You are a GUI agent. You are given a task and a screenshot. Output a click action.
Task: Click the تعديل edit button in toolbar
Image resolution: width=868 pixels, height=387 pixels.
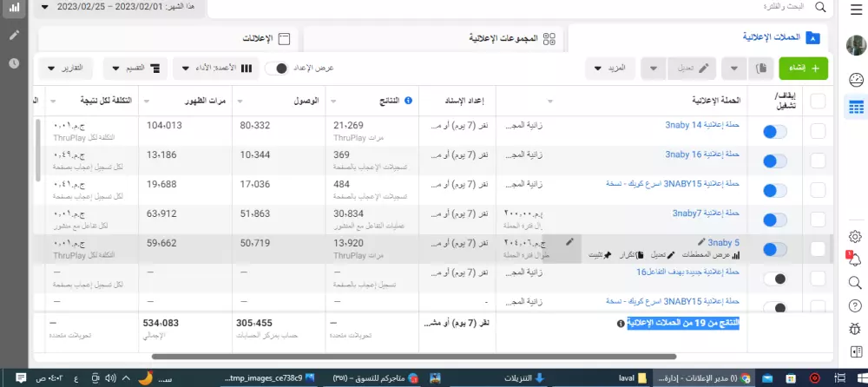692,68
